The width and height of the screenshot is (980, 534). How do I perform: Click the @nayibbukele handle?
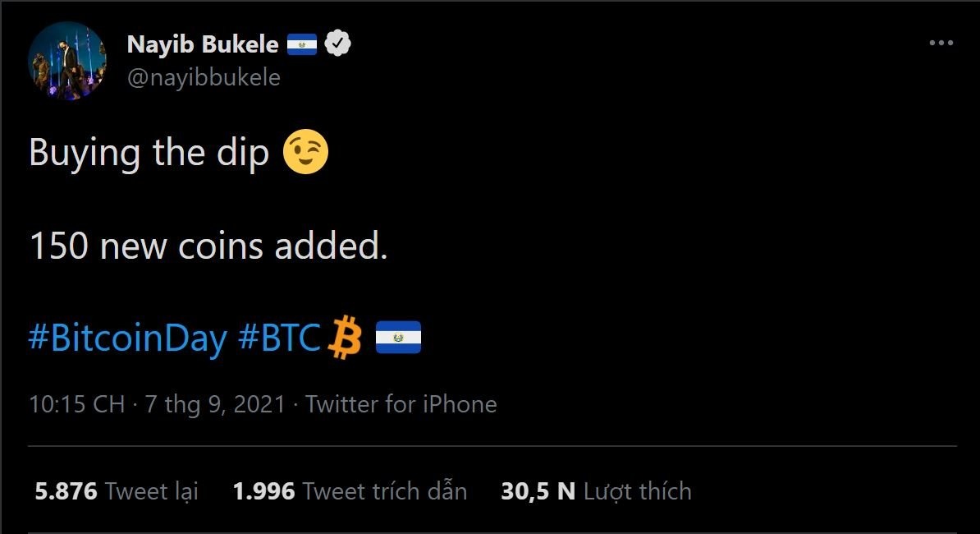tap(204, 77)
